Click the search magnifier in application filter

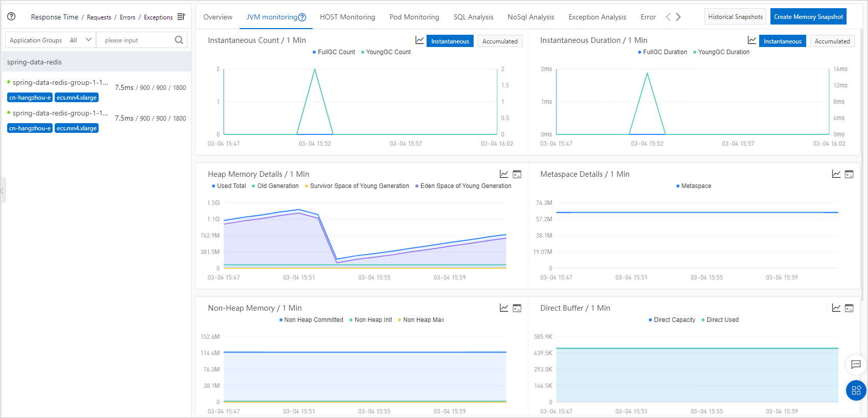coord(179,40)
